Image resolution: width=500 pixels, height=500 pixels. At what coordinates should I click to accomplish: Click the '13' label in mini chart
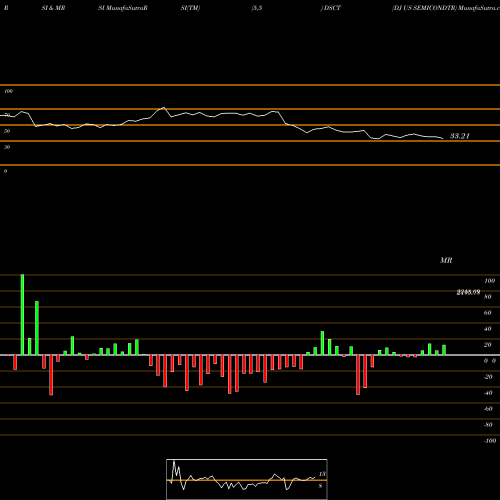322,474
